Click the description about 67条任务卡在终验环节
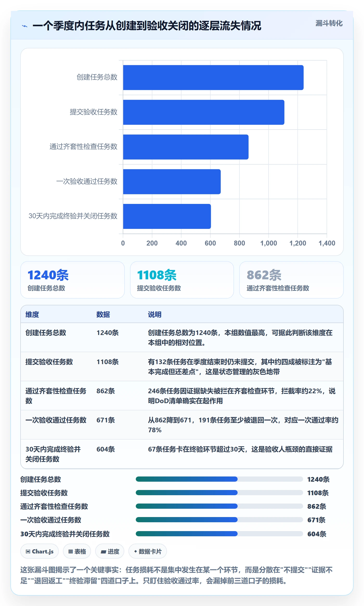Screen dimensions: 364x606 pyautogui.click(x=240, y=449)
